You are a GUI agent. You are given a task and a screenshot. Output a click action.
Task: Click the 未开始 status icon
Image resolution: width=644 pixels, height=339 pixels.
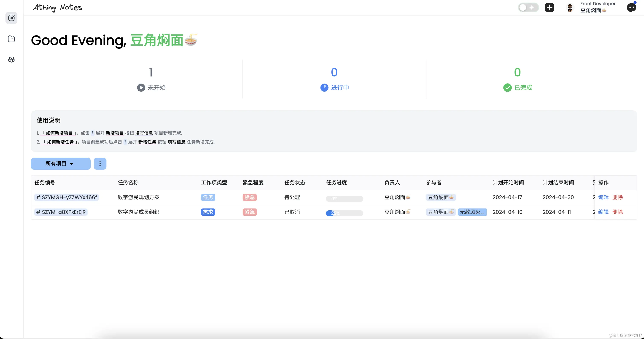click(141, 88)
